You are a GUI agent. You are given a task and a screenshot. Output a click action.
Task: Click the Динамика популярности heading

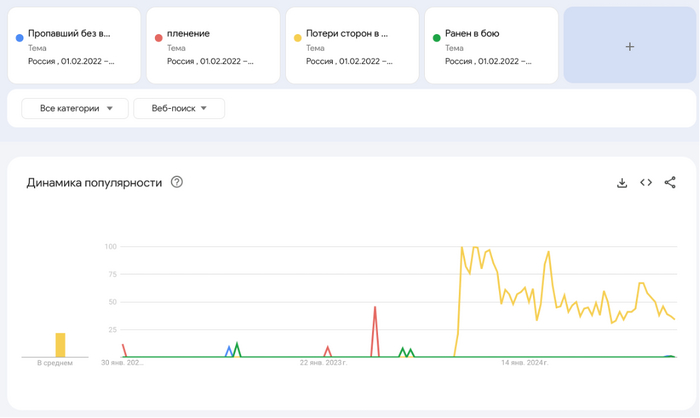(x=94, y=183)
